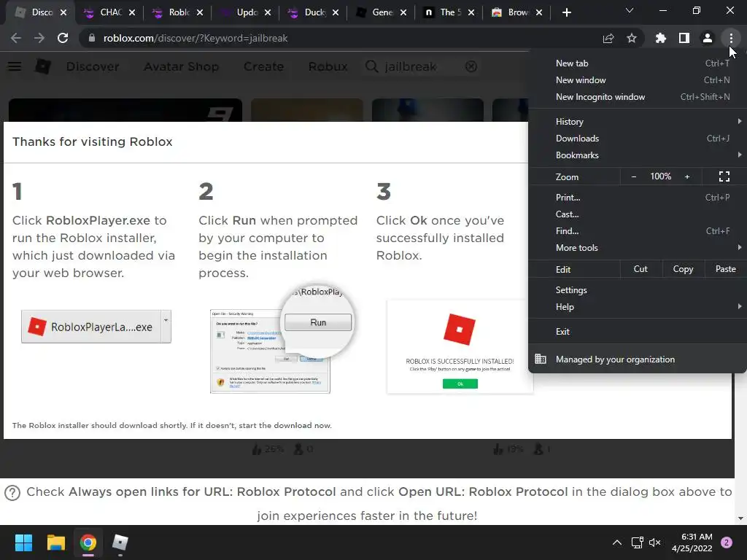Close the Brow browser tab

point(539,13)
